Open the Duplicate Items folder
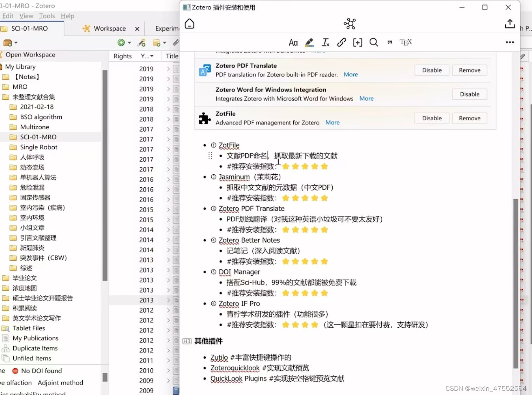 (35, 348)
